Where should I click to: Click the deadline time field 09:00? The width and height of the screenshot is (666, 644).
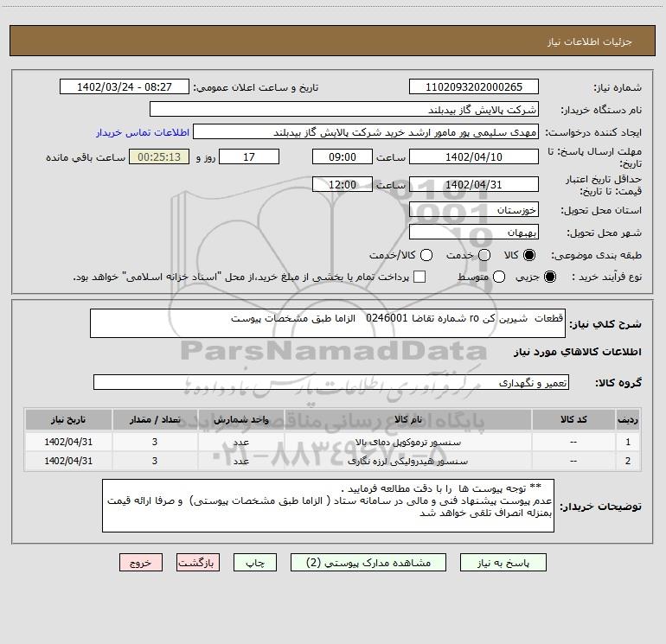(343, 156)
